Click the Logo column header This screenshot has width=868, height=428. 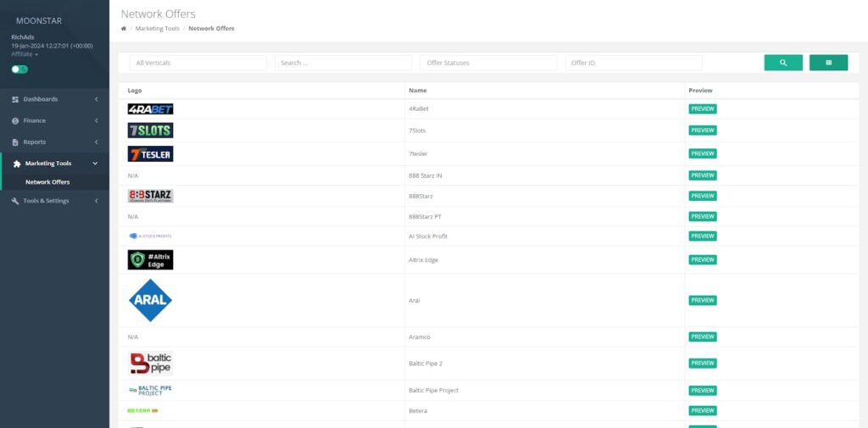pyautogui.click(x=135, y=90)
